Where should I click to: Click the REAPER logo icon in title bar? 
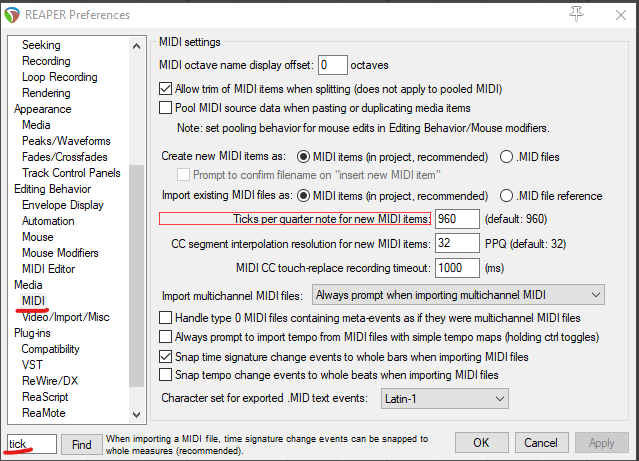(x=12, y=15)
